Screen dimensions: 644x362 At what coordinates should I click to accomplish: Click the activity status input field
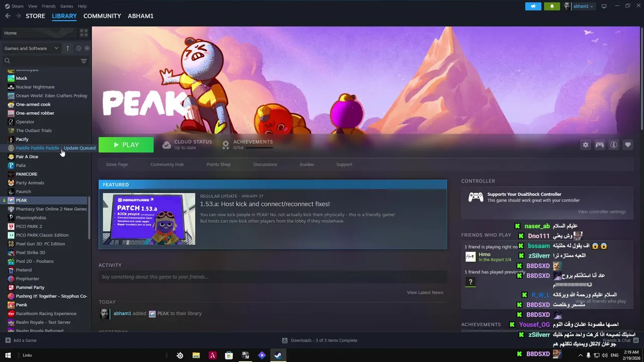coord(273,277)
